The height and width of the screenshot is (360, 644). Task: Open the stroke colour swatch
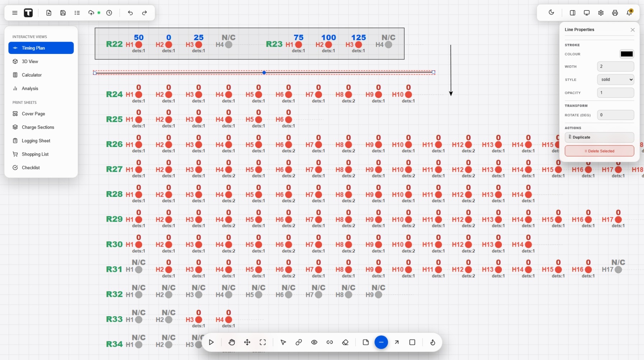[x=627, y=54]
